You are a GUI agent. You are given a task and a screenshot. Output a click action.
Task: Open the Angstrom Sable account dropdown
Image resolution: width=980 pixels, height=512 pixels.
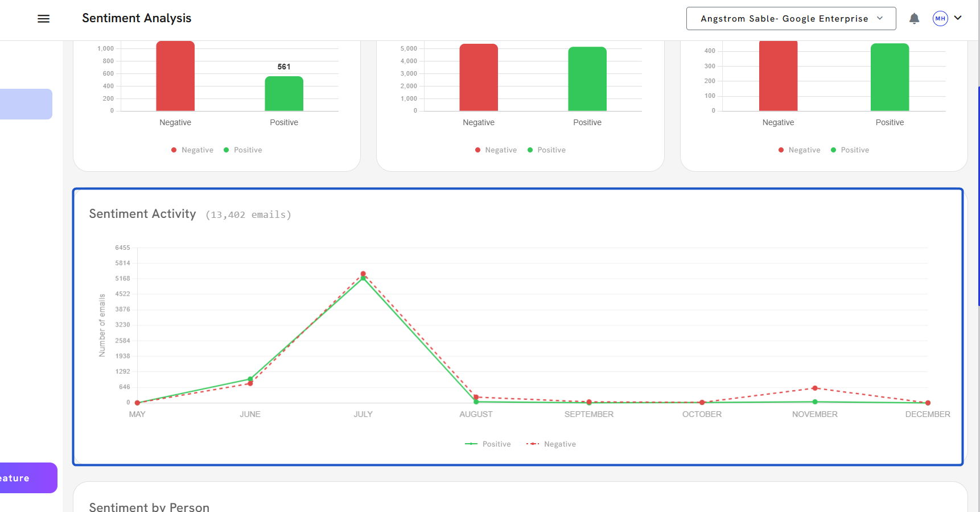click(x=790, y=19)
